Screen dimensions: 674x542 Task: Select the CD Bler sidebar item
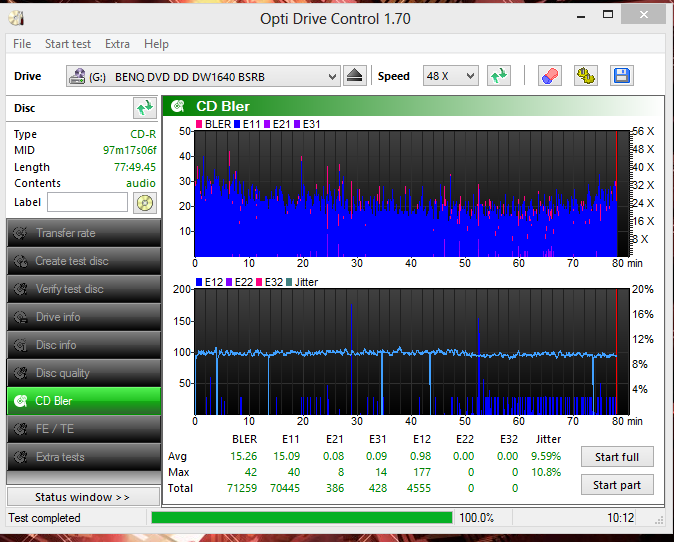click(84, 401)
